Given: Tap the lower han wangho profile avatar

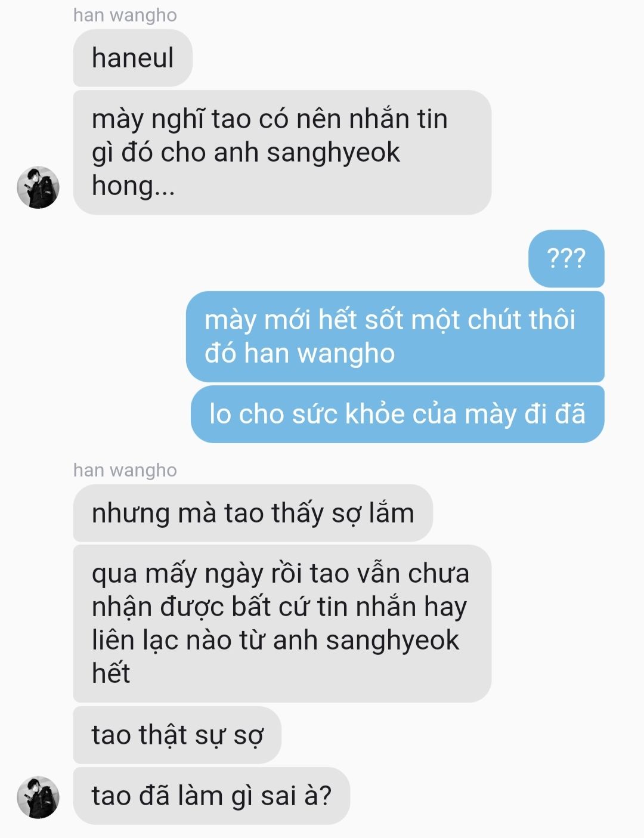Looking at the screenshot, I should click(x=38, y=797).
